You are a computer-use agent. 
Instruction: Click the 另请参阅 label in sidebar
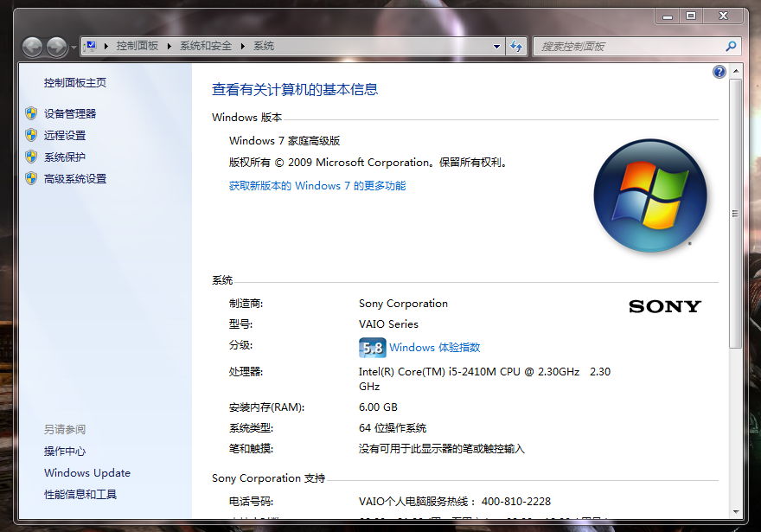pos(65,430)
